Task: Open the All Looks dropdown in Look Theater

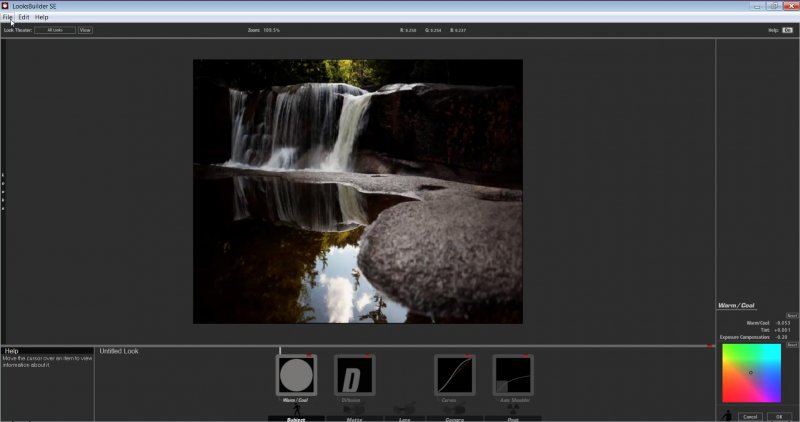Action: tap(55, 30)
